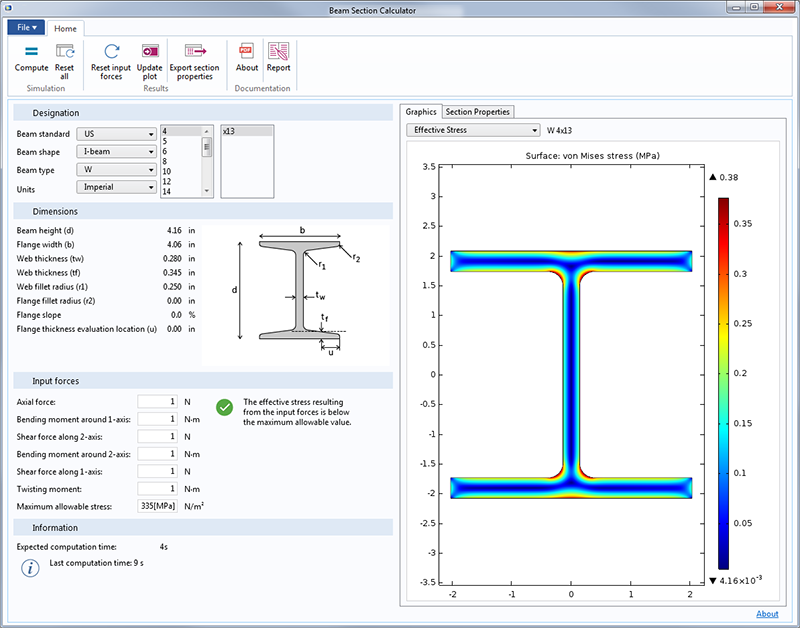Image resolution: width=800 pixels, height=628 pixels.
Task: Select size 12 in the beam list
Action: (182, 182)
